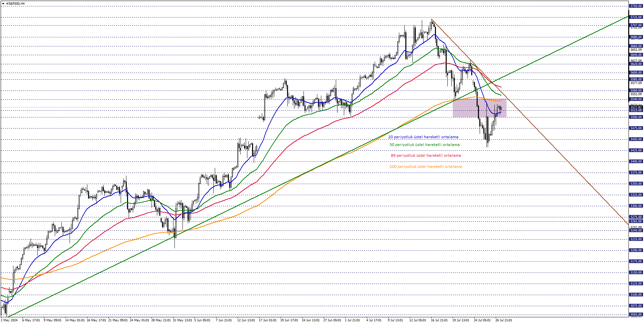
Task: Click the 5425.00 price level label
Action: pos(636,150)
